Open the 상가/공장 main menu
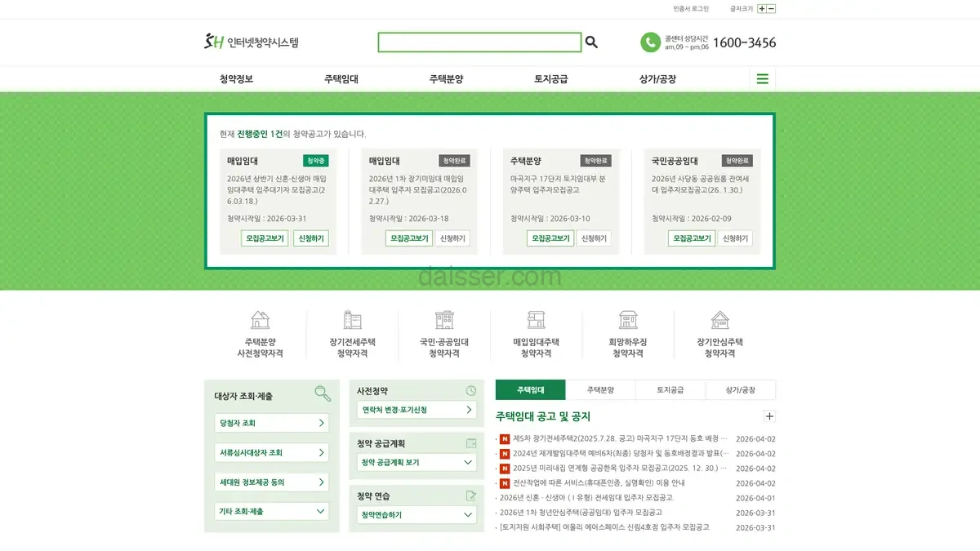The height and width of the screenshot is (551, 980). [x=657, y=79]
